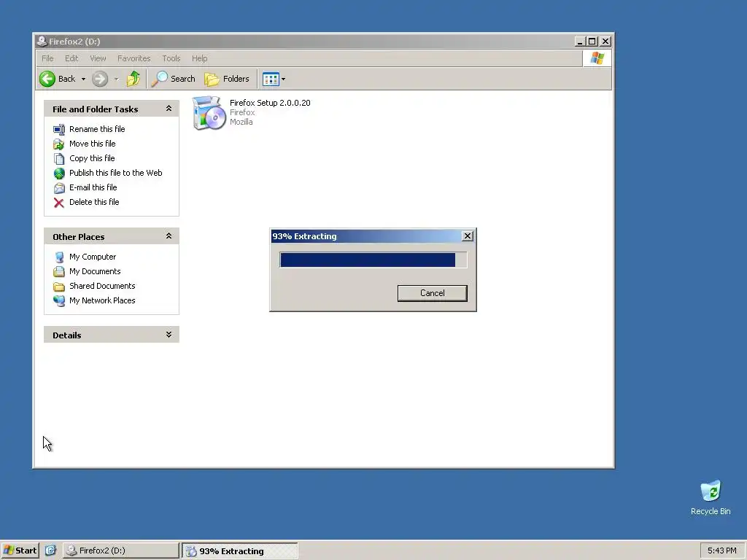
Task: Open the Edit menu
Action: tap(71, 58)
